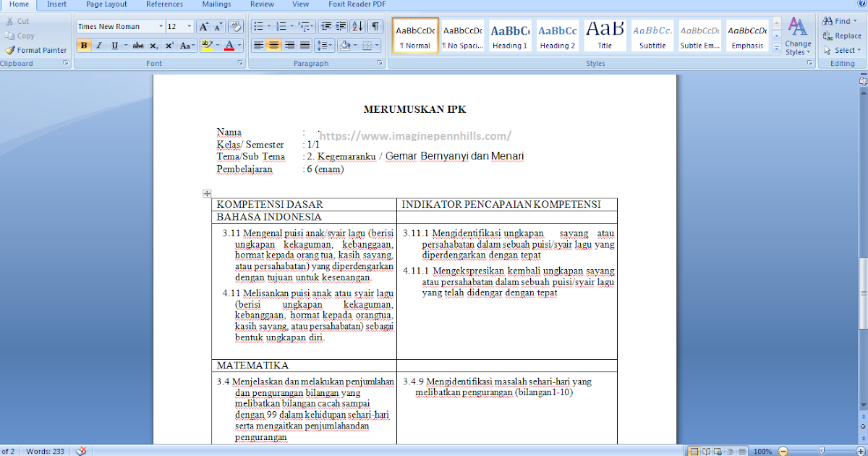Viewport: 868px width, 456px height.
Task: Open the font size 12 dropdown
Action: 190,27
